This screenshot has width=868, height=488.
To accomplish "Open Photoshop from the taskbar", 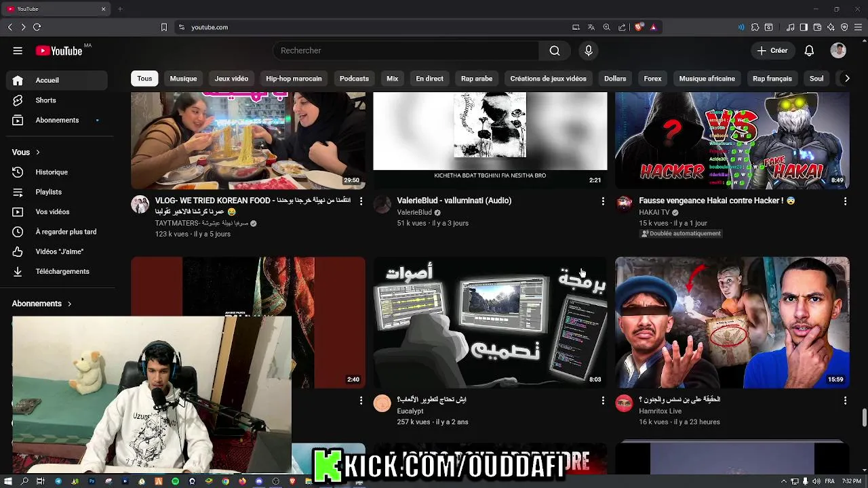I will (92, 481).
